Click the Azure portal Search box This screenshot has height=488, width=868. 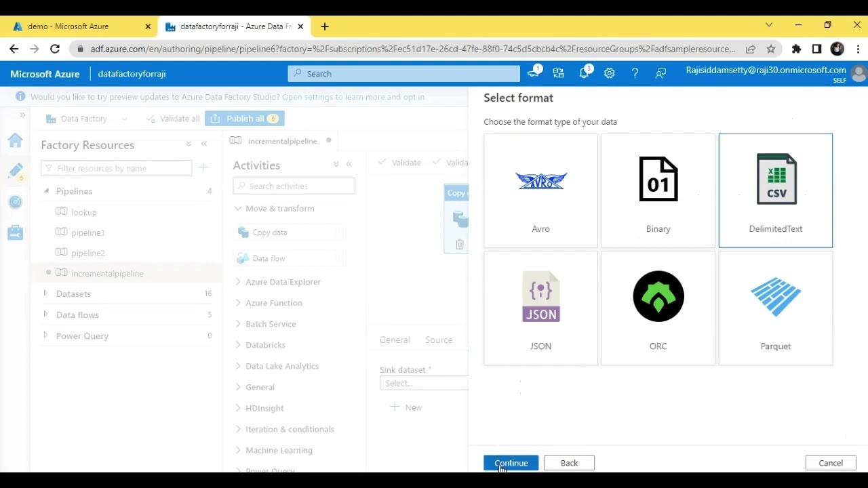(403, 74)
